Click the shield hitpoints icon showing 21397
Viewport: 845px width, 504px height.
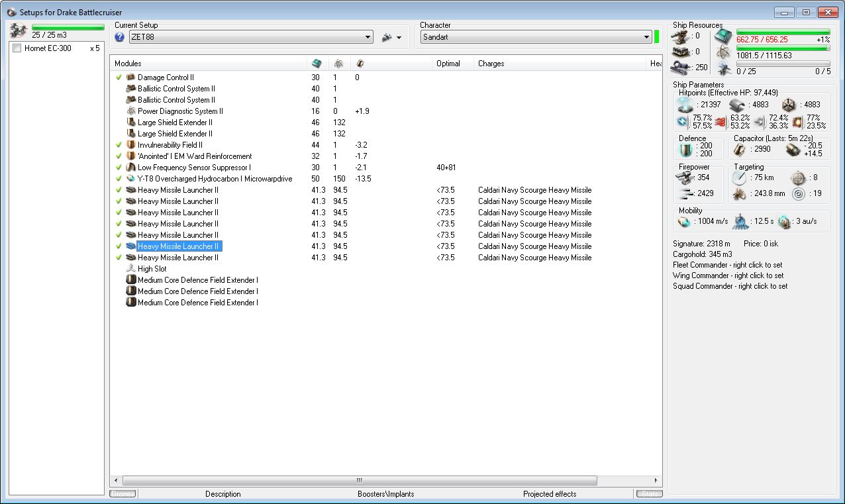[x=685, y=105]
